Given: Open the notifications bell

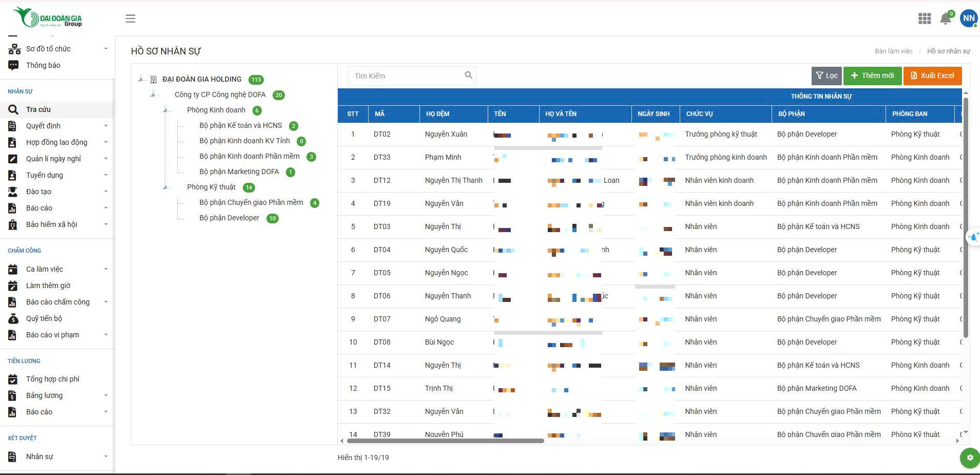Looking at the screenshot, I should (x=945, y=18).
